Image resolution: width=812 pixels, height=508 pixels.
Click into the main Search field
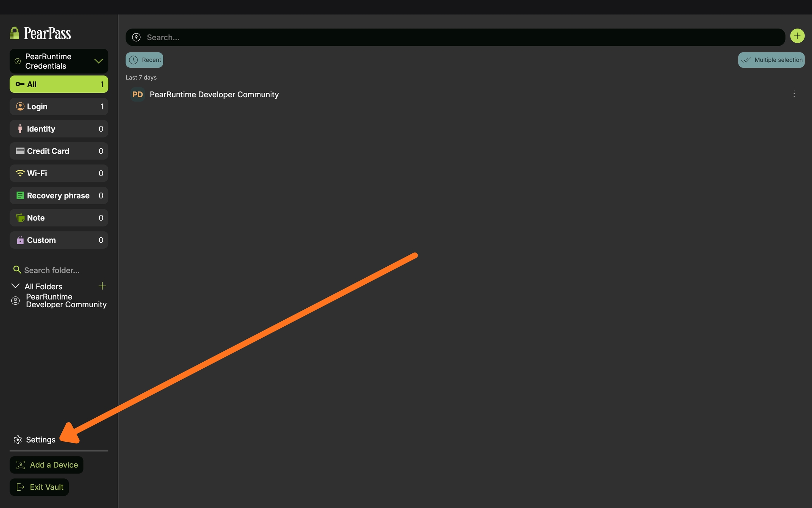tap(458, 37)
